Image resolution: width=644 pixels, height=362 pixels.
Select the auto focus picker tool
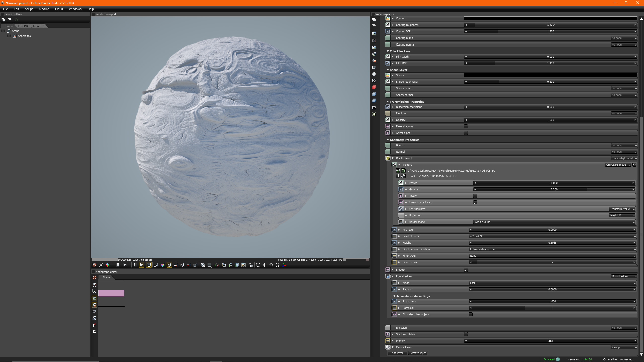(x=156, y=265)
